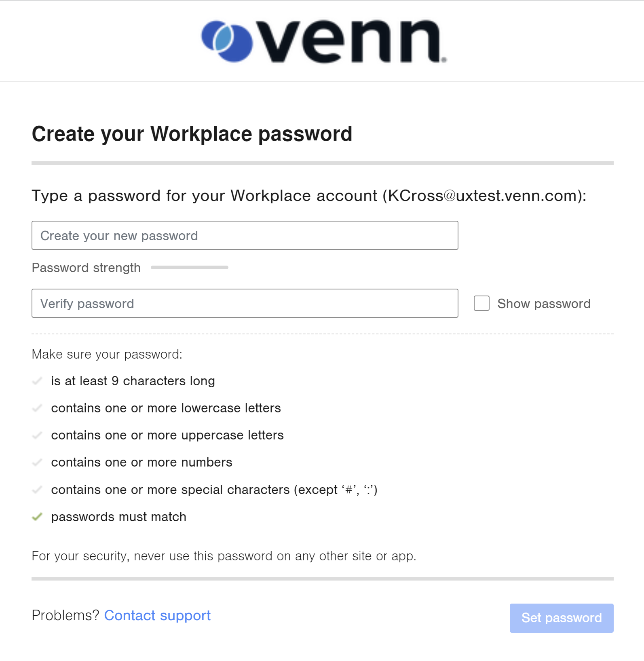The width and height of the screenshot is (644, 661).
Task: Click into the Verify password field
Action: point(245,303)
